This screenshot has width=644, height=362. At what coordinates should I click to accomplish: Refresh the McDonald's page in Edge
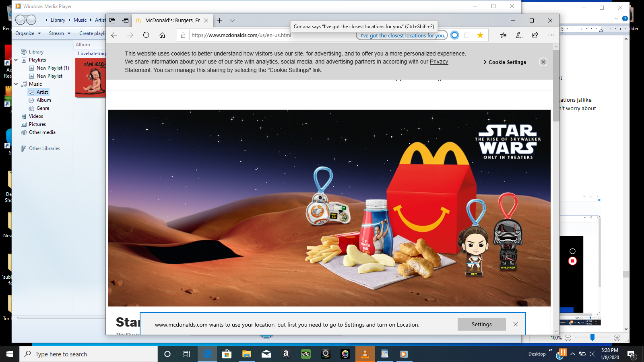click(146, 35)
